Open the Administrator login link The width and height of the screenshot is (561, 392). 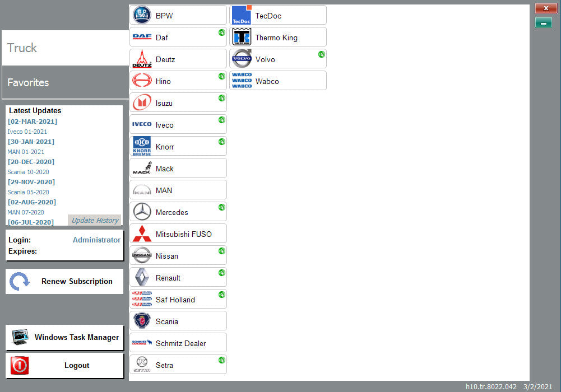pos(96,240)
